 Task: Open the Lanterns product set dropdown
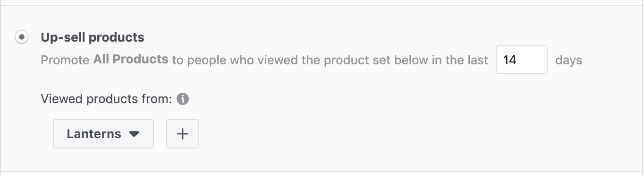coord(103,134)
